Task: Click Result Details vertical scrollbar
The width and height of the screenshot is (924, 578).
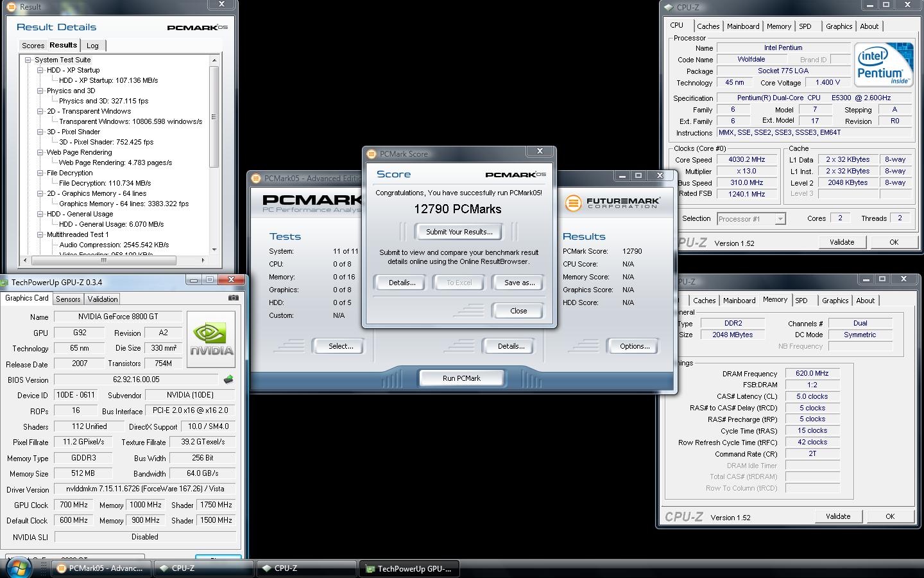Action: (x=214, y=116)
